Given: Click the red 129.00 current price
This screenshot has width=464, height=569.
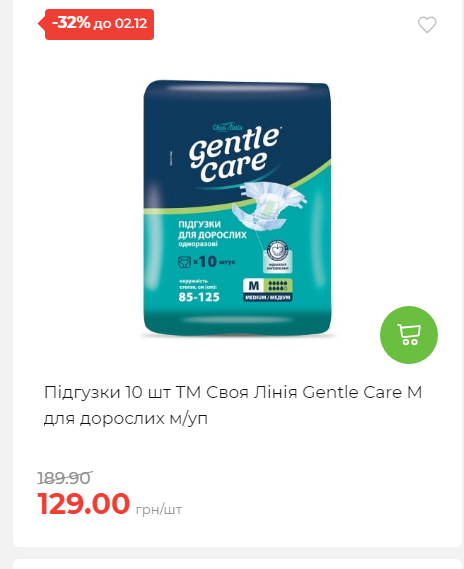Looking at the screenshot, I should coord(84,503).
